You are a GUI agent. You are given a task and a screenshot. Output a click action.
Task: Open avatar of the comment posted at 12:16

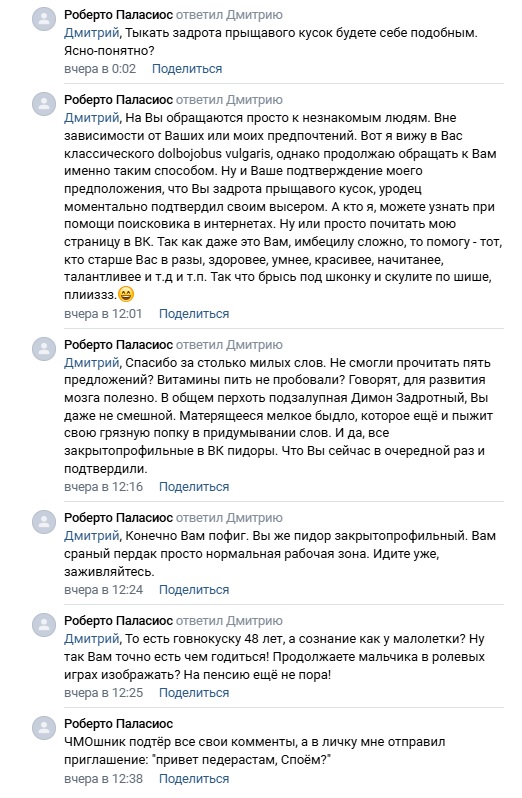(x=44, y=349)
